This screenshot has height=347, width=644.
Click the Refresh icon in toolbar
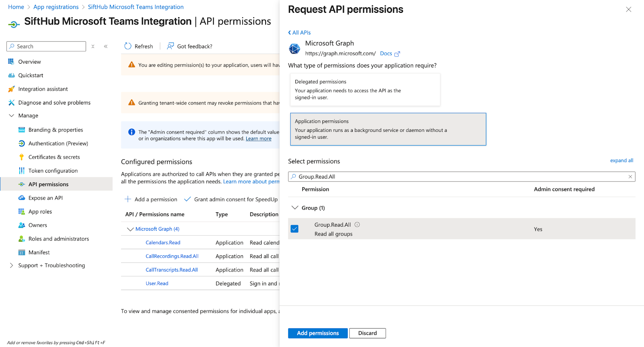[128, 46]
